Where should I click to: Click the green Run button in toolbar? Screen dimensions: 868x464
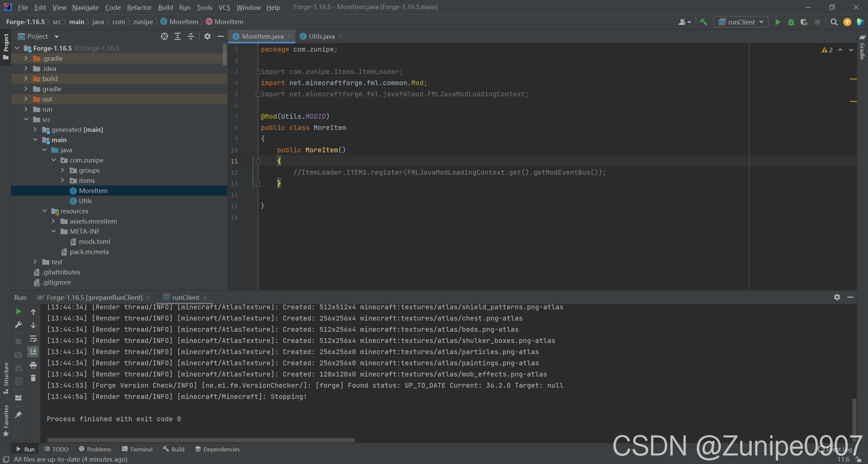pyautogui.click(x=778, y=22)
